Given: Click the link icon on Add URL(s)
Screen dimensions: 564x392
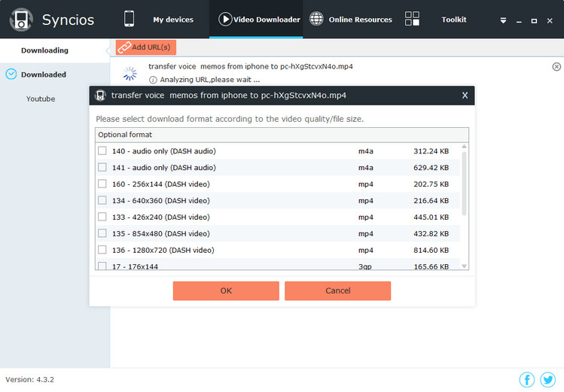Looking at the screenshot, I should (124, 47).
